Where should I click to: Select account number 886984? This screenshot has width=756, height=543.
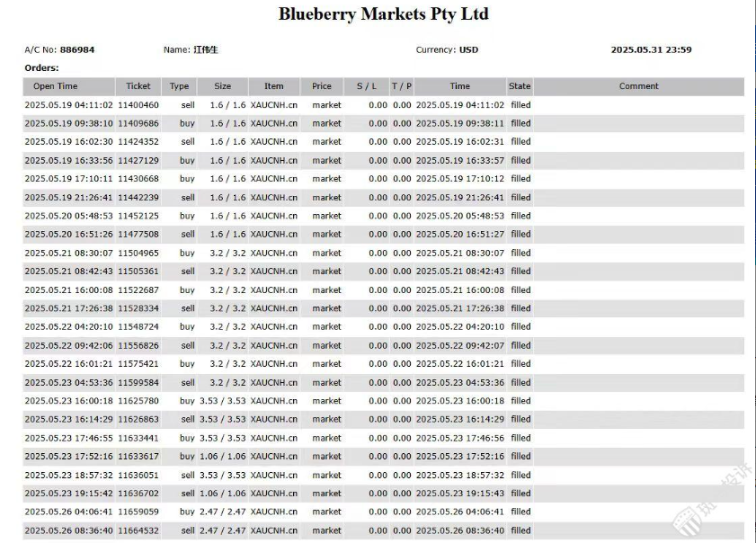point(77,49)
